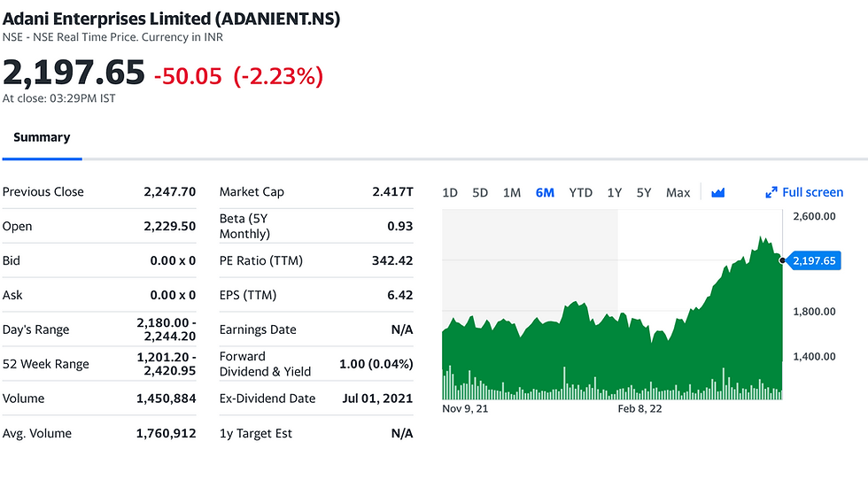The height and width of the screenshot is (480, 868).
Task: Pick the 5Y chart range
Action: (x=644, y=192)
